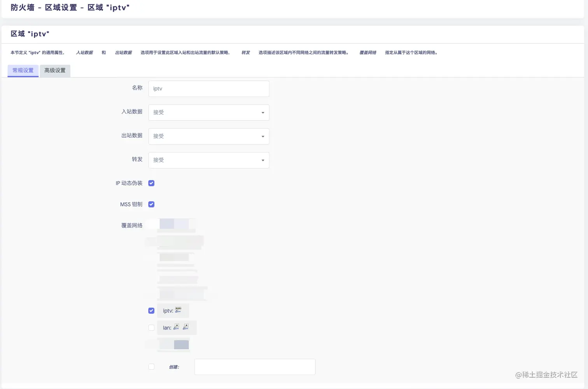The width and height of the screenshot is (588, 389).
Task: Uncheck the iptv covered network checkbox
Action: click(151, 311)
